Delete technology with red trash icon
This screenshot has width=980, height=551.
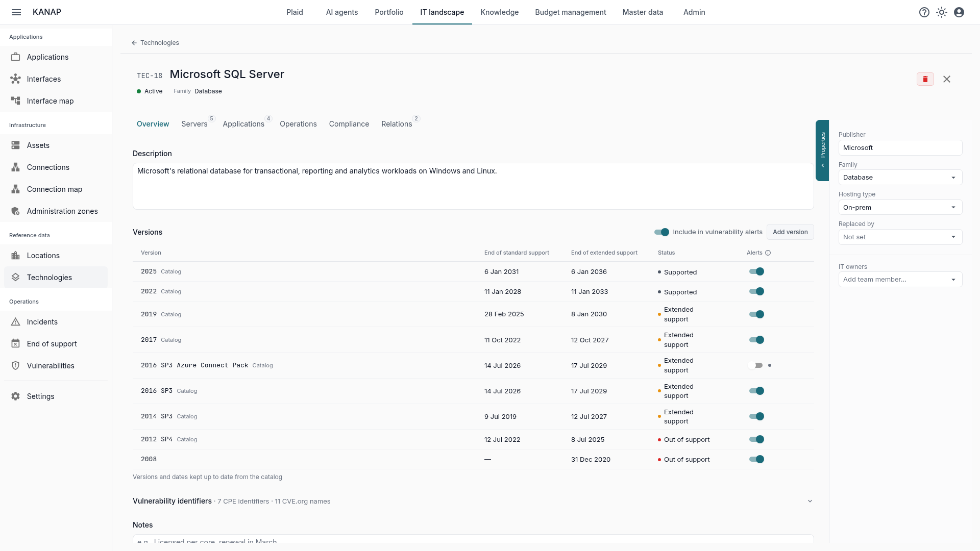(x=925, y=79)
